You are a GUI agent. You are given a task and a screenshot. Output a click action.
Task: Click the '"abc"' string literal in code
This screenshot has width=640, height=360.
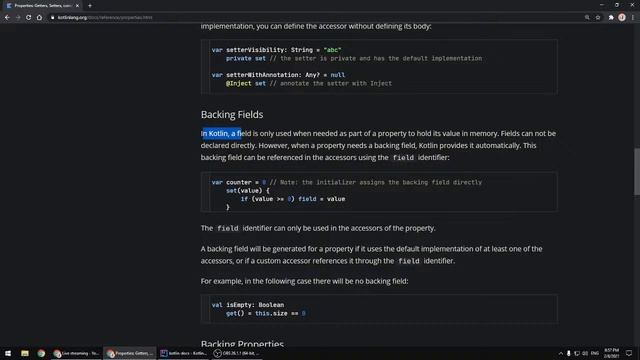click(332, 50)
